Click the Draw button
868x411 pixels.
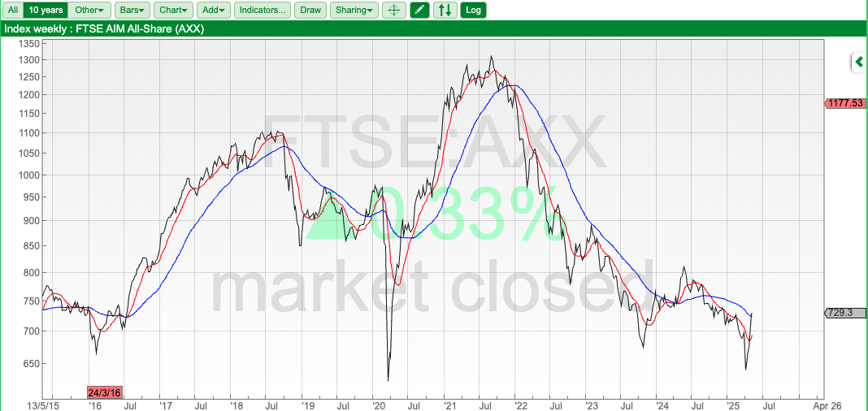pos(310,10)
